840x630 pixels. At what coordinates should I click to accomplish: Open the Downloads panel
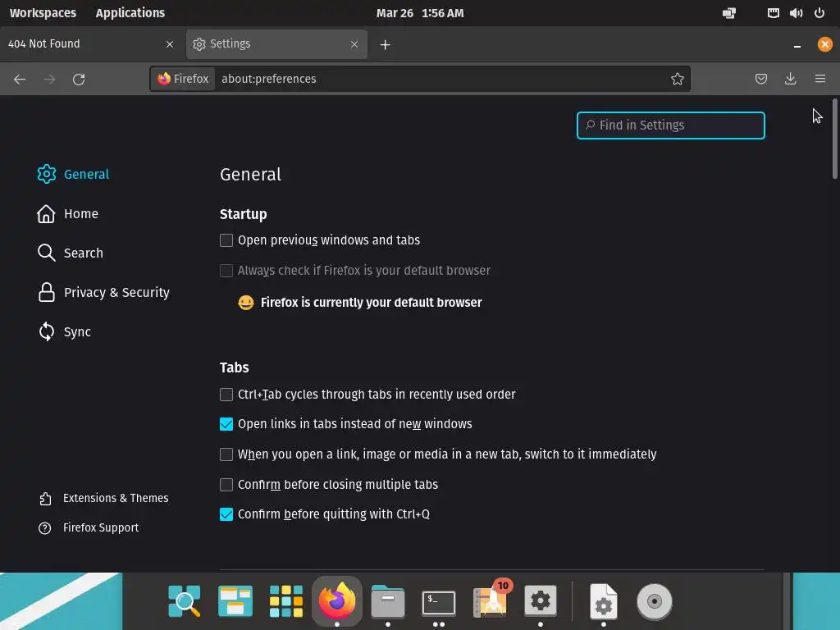pos(790,79)
